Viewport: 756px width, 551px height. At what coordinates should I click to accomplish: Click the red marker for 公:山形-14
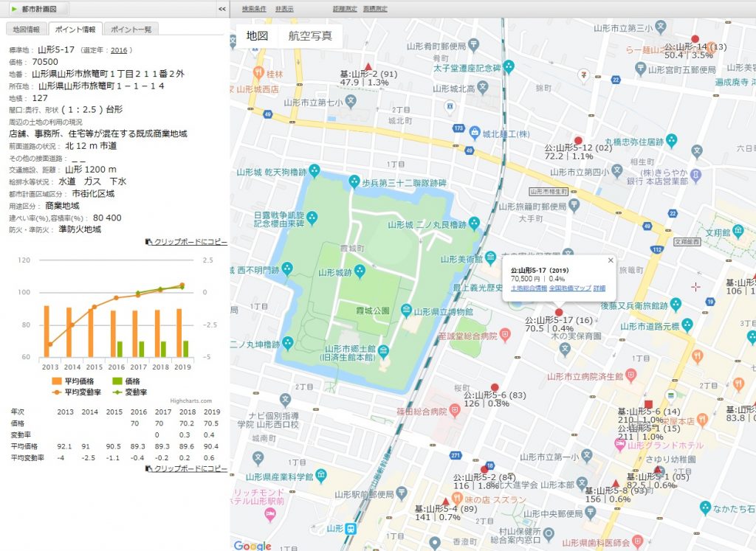click(x=695, y=39)
